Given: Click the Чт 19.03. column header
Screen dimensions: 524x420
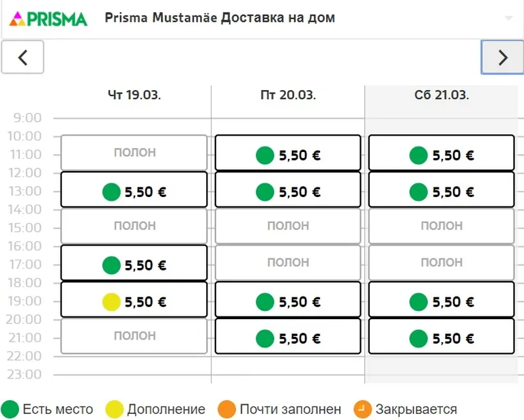Looking at the screenshot, I should pos(134,95).
